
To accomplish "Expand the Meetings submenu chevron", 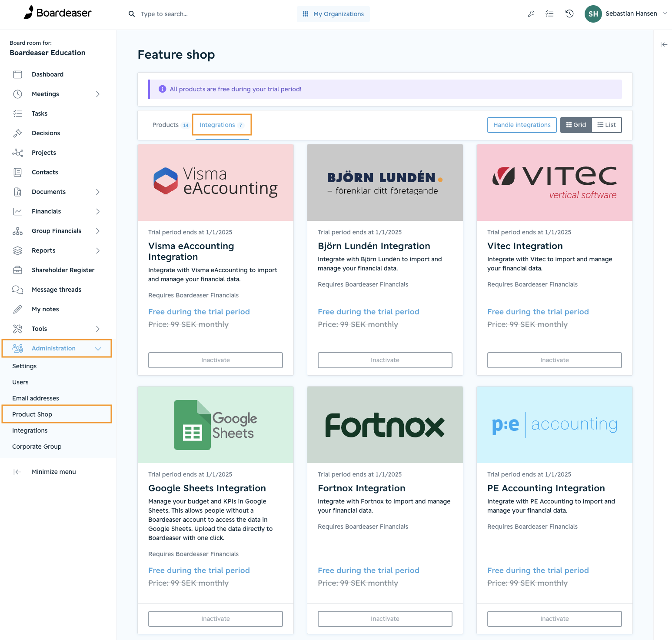I will [x=98, y=94].
